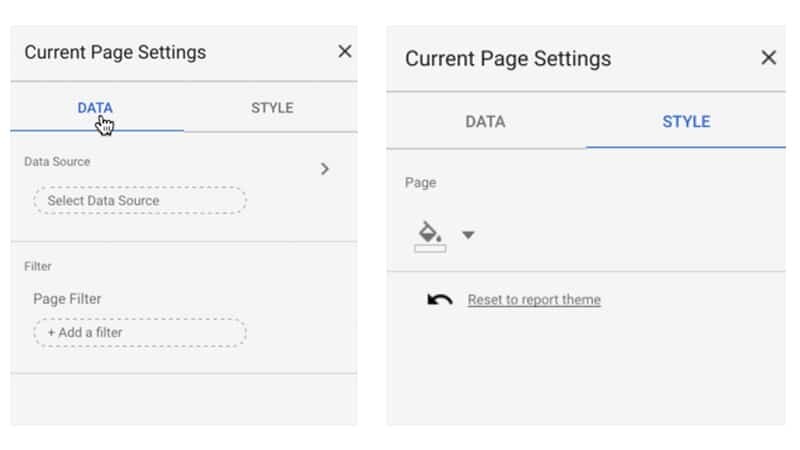Click the color swatch bar under paint bucket
Image resolution: width=800 pixels, height=450 pixels.
point(430,248)
